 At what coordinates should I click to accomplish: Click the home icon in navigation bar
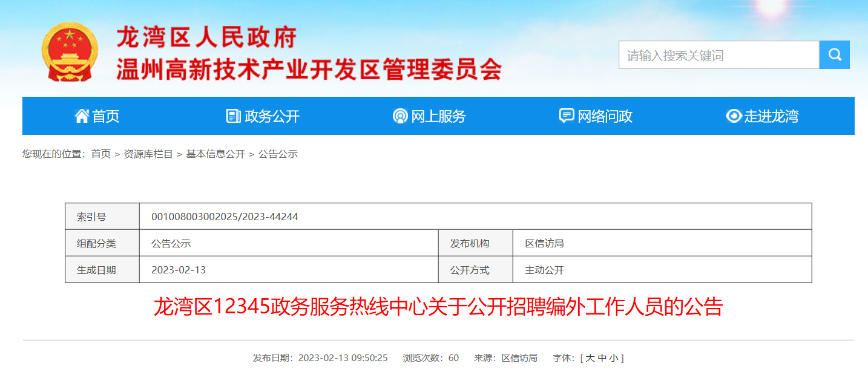(x=82, y=116)
